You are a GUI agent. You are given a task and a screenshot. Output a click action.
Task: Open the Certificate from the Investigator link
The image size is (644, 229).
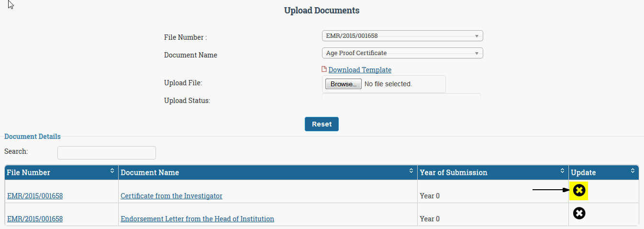(x=171, y=196)
